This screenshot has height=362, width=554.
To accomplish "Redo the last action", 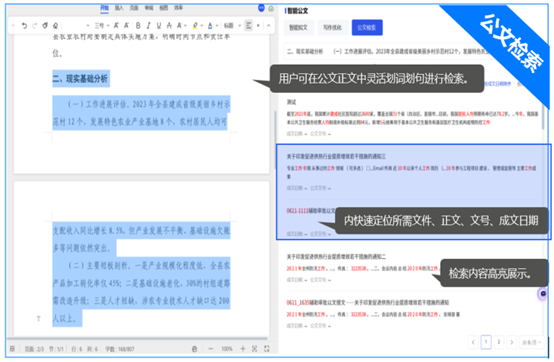I will point(35,25).
